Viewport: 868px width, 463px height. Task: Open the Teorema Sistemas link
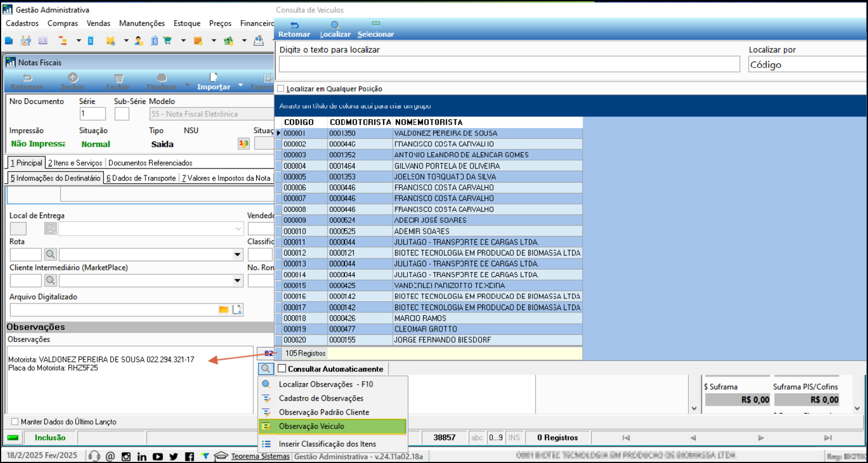coord(260,456)
